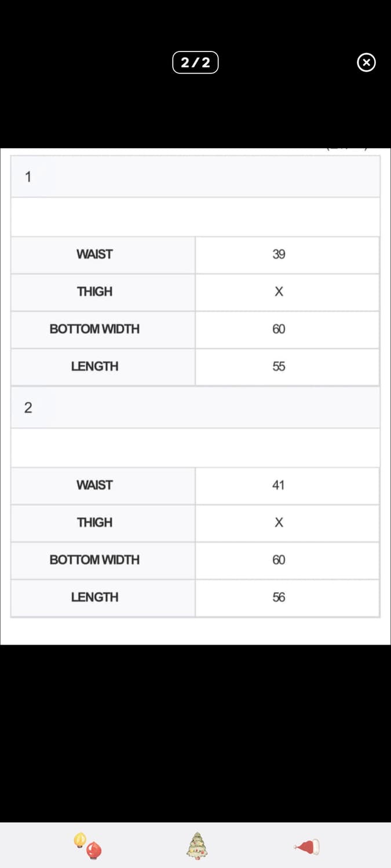This screenshot has height=868, width=391.
Task: Tap the Christmas light bulbs icon
Action: point(88,846)
